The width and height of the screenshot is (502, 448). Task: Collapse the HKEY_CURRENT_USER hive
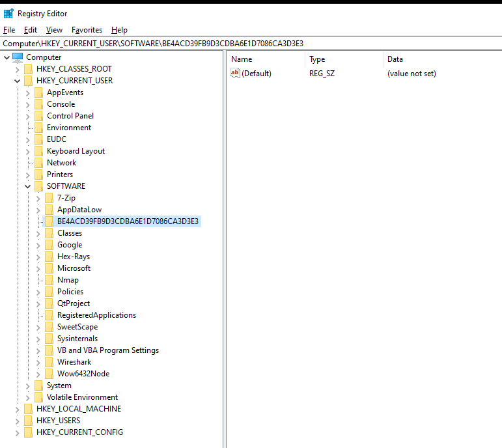coord(17,81)
